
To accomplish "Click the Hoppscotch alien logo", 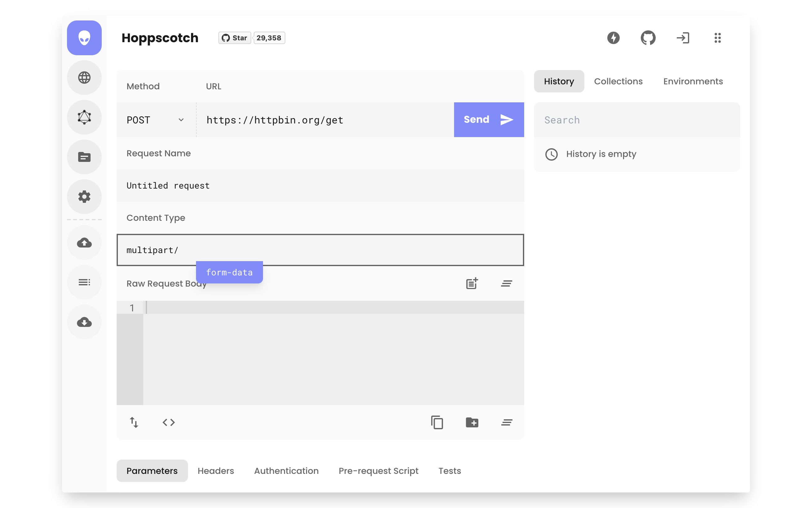I will click(x=84, y=38).
